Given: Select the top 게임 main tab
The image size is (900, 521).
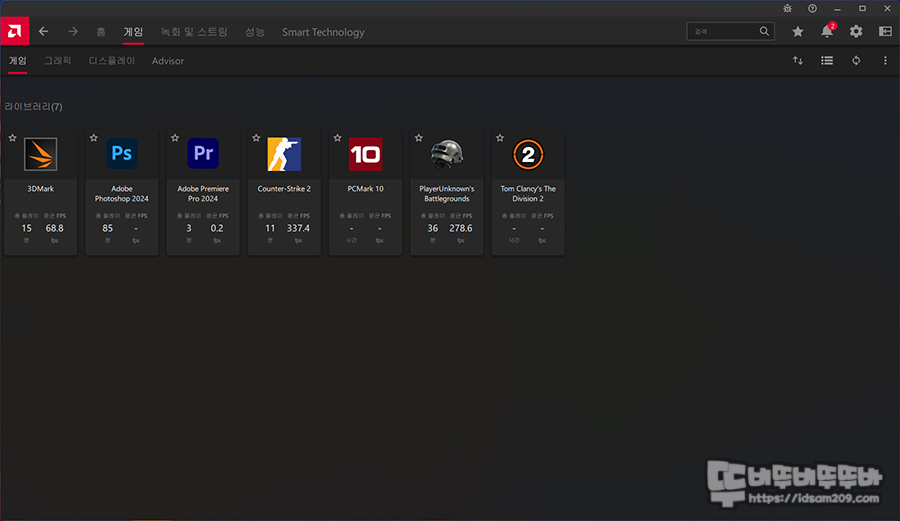Looking at the screenshot, I should point(133,32).
